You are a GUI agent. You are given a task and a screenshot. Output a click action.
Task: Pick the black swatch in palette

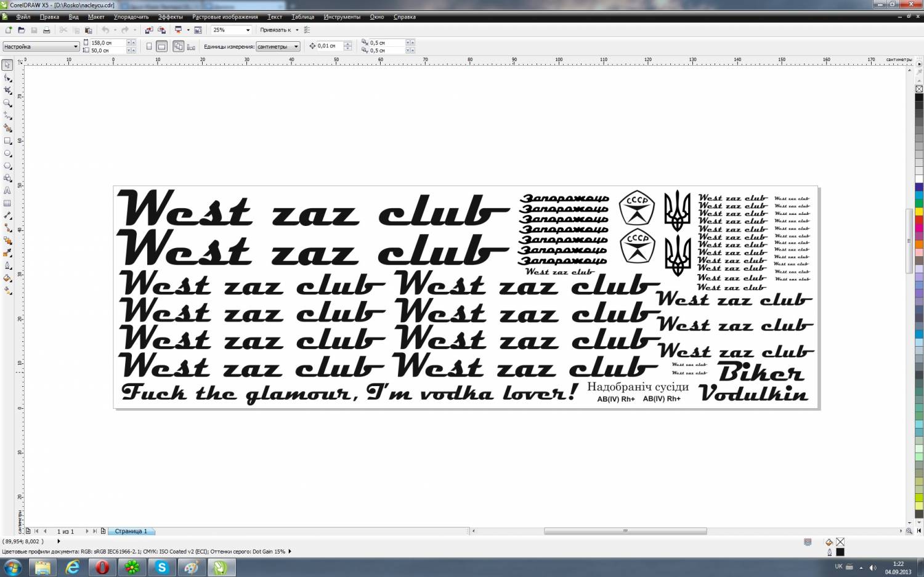[x=919, y=97]
